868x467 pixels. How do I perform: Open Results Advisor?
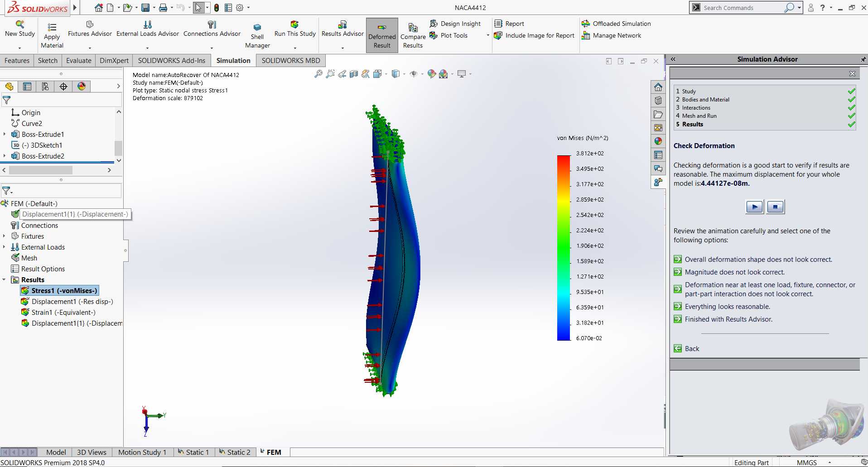coord(342,29)
